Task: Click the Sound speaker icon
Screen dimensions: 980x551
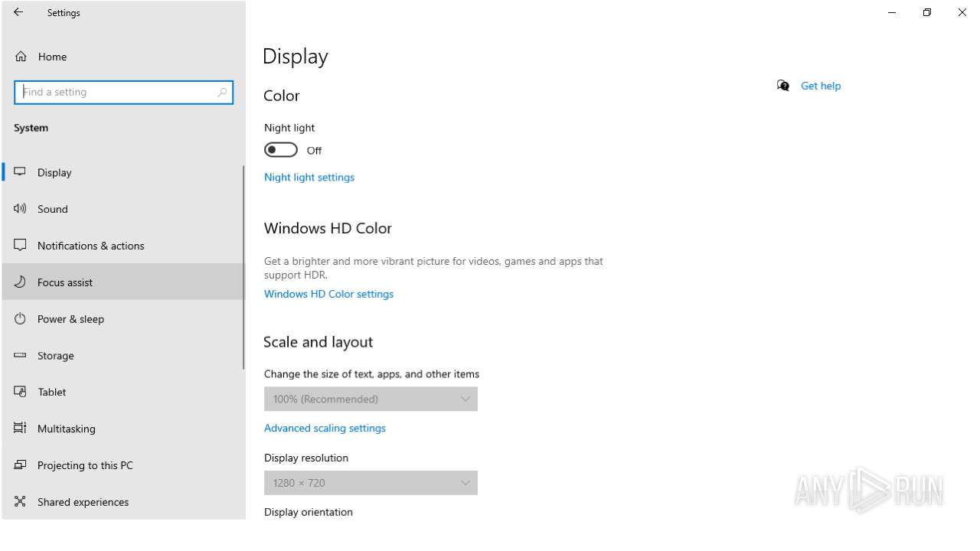Action: click(20, 208)
